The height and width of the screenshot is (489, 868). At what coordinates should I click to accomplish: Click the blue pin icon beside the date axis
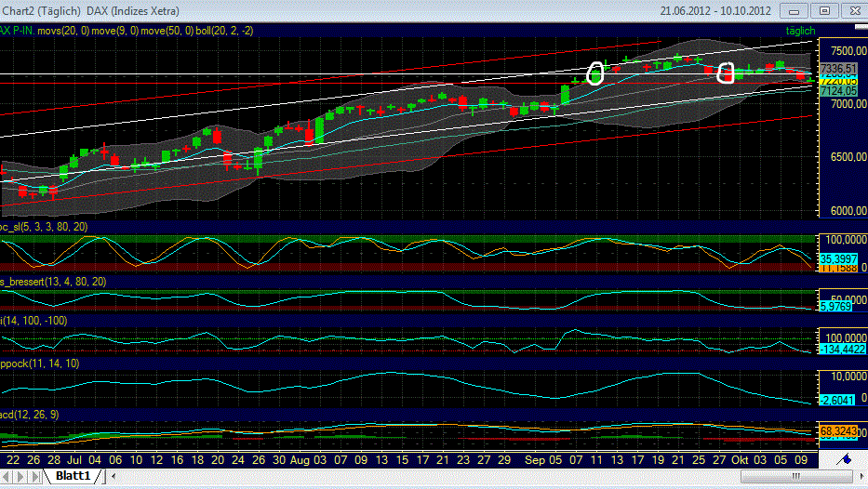(x=844, y=459)
